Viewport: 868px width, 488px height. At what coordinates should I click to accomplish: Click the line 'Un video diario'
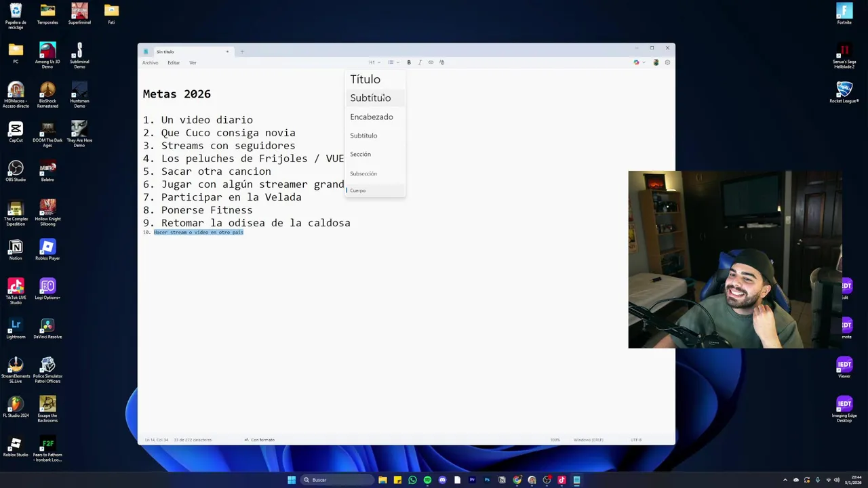coord(207,120)
